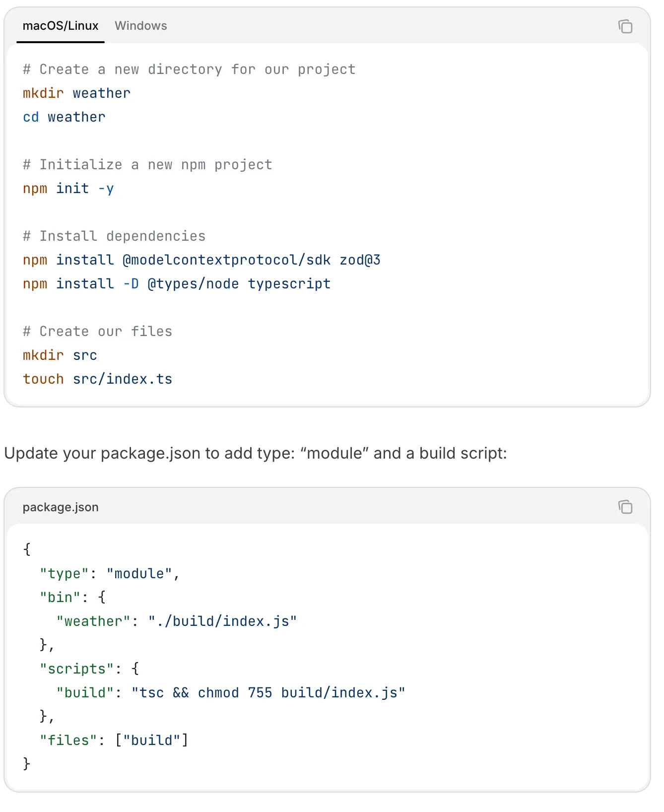Click the "cd weather" command line
The image size is (664, 812).
click(x=65, y=117)
